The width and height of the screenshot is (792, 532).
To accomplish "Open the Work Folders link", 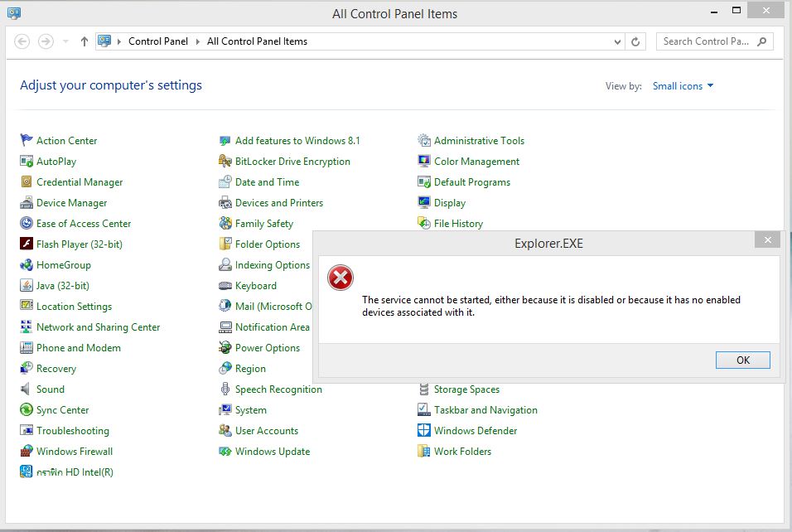I will click(462, 451).
